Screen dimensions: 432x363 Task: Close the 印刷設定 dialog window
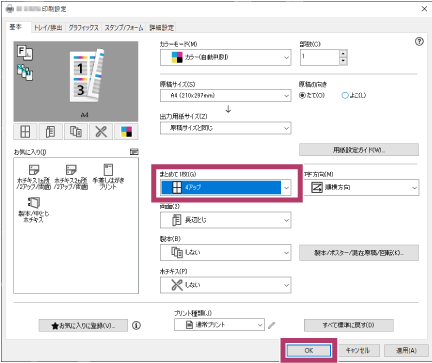point(424,9)
